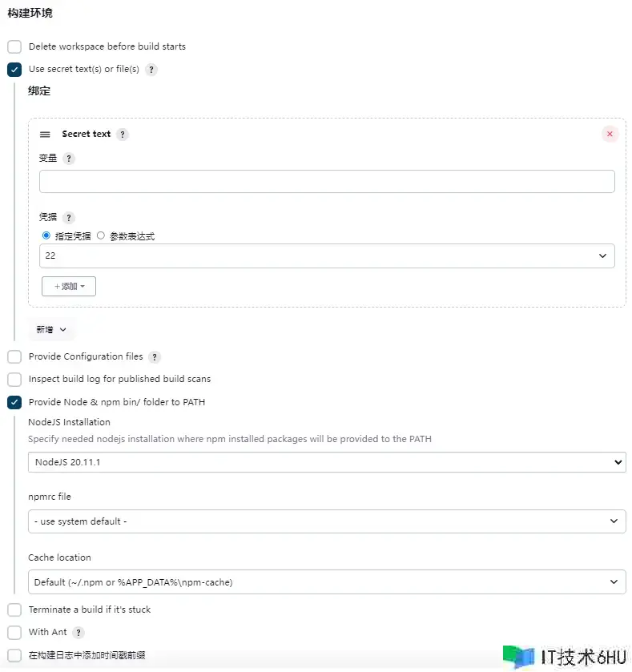Click help icon next to 凭据 label
This screenshot has height=672, width=632.
(69, 218)
